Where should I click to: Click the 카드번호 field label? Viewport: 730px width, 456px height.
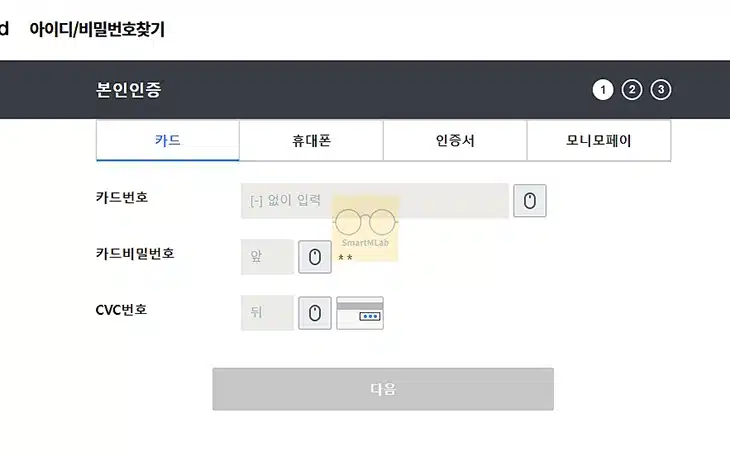(122, 197)
